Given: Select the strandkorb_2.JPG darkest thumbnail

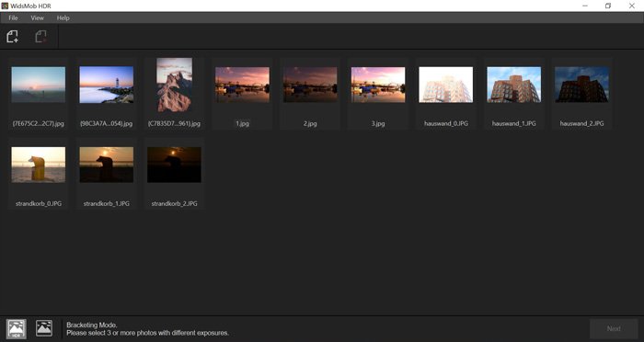Looking at the screenshot, I should pyautogui.click(x=174, y=165).
